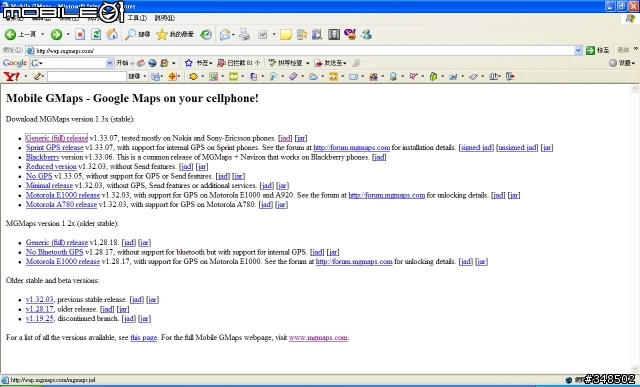Image resolution: width=640 pixels, height=387 pixels.
Task: Click the jad link for Blackberry version
Action: pos(379,157)
